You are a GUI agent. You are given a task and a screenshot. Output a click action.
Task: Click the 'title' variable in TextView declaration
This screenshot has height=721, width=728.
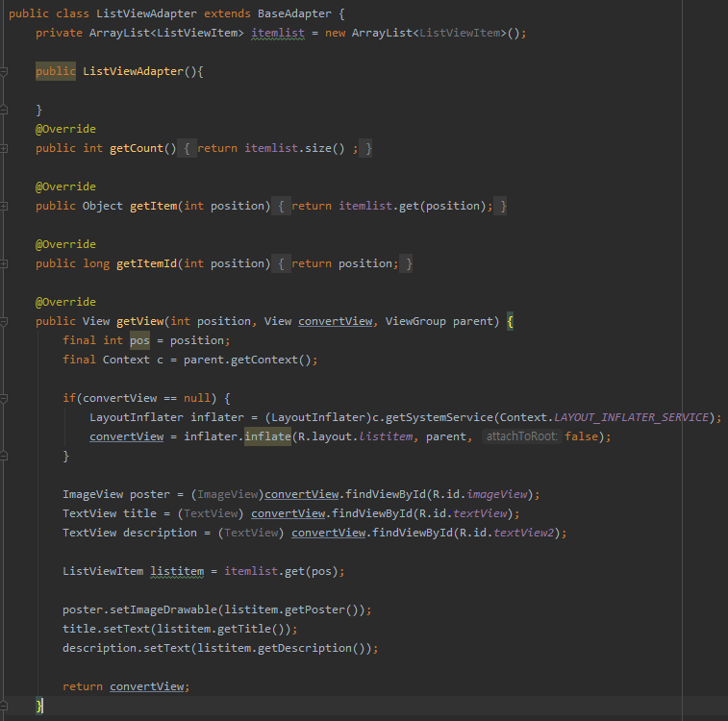[x=139, y=513]
